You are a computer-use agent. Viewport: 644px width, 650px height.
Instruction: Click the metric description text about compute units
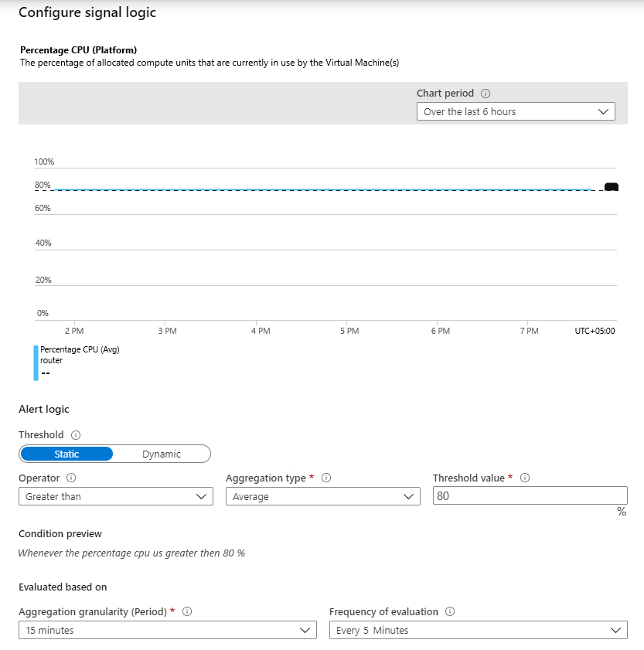pyautogui.click(x=210, y=63)
